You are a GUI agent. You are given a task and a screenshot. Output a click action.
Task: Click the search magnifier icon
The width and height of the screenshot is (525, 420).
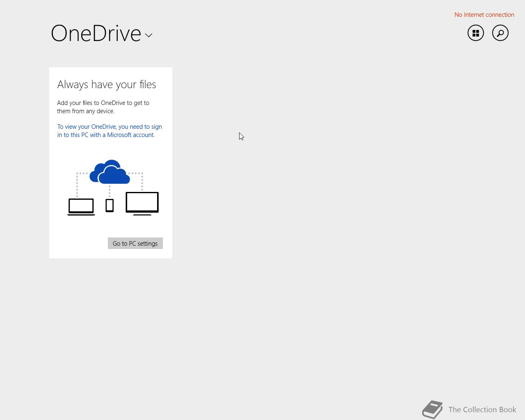click(x=500, y=33)
